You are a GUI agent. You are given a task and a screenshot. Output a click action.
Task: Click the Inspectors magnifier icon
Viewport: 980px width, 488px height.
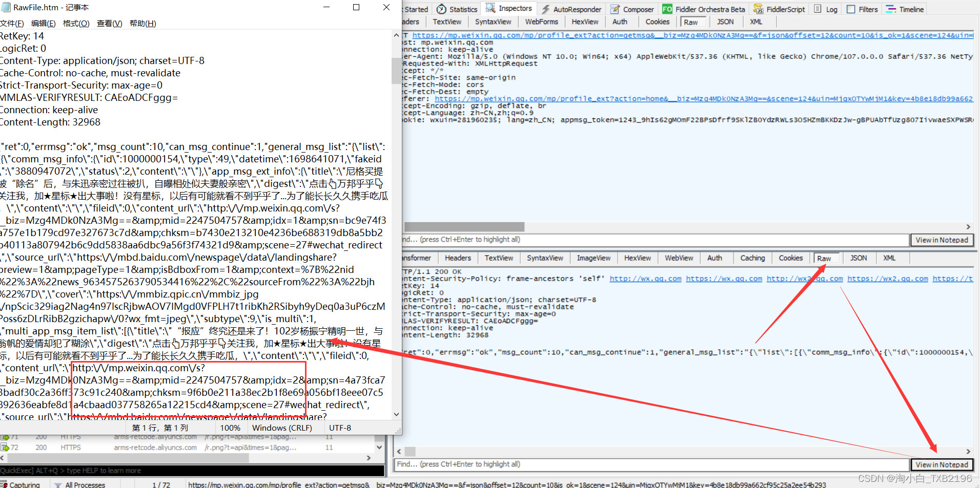pyautogui.click(x=491, y=8)
